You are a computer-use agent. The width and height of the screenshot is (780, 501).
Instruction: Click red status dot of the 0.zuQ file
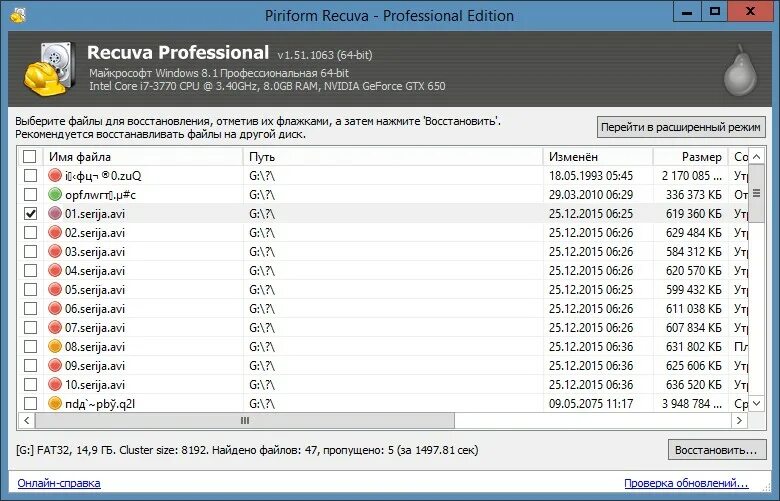[55, 176]
